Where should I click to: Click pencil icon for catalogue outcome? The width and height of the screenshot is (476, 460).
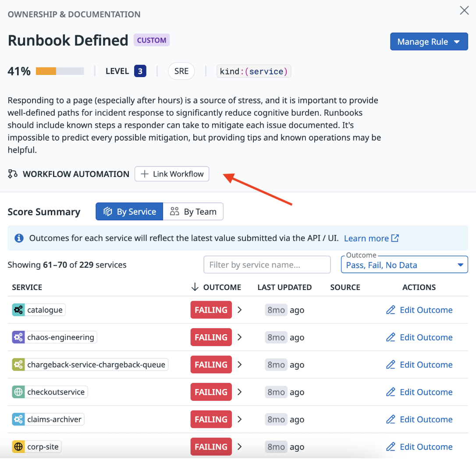tap(391, 310)
